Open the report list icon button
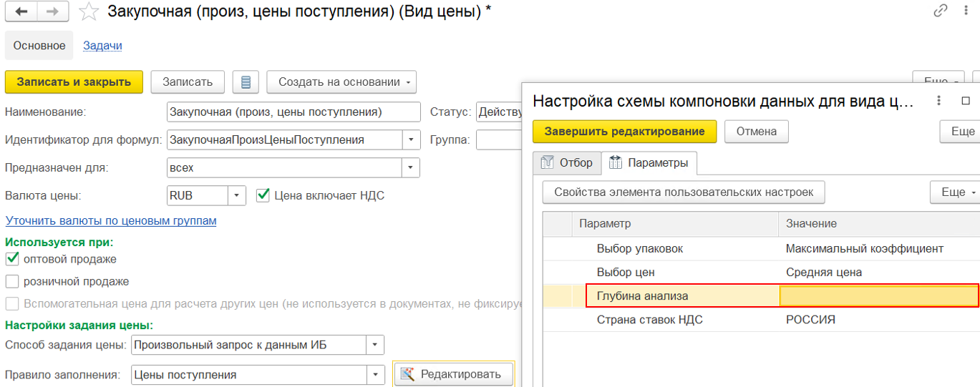Screen dimensions: 980x387 click(246, 82)
